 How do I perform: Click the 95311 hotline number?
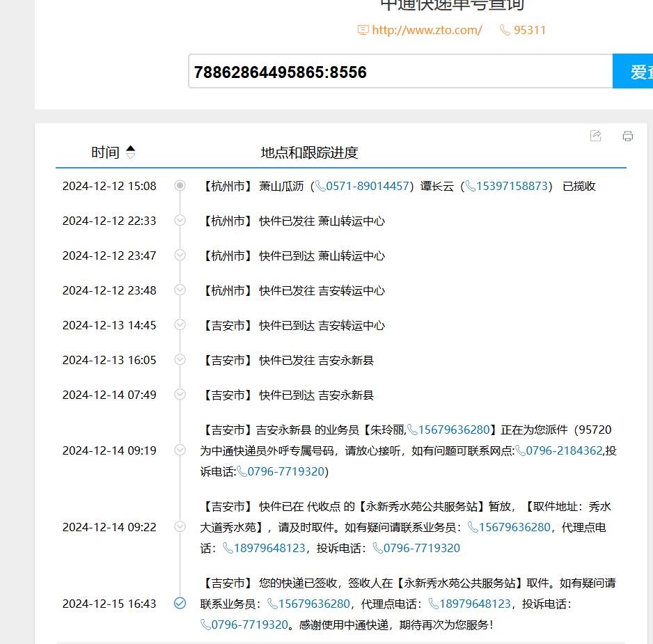pos(529,30)
